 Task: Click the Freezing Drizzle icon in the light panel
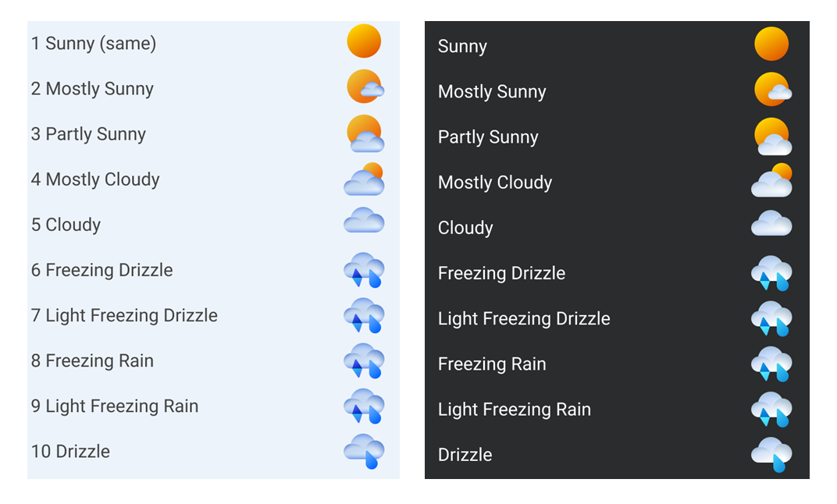pos(364,270)
